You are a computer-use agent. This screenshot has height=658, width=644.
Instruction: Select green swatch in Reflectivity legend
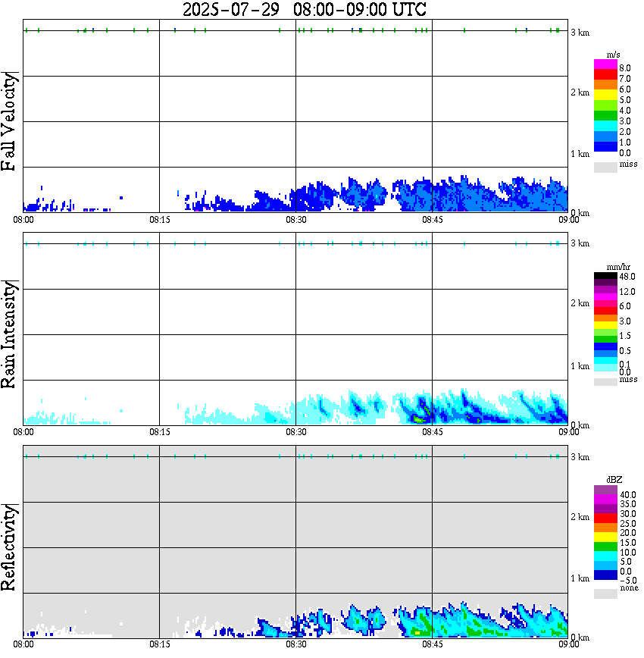coord(605,547)
